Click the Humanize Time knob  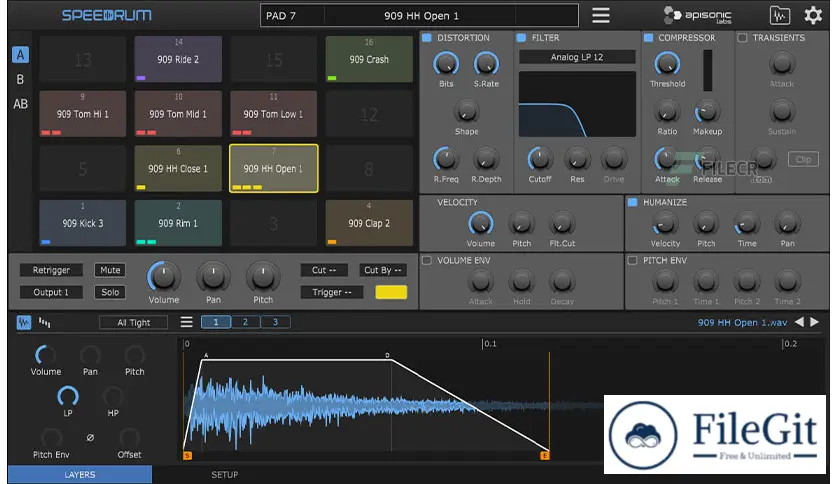coord(746,224)
